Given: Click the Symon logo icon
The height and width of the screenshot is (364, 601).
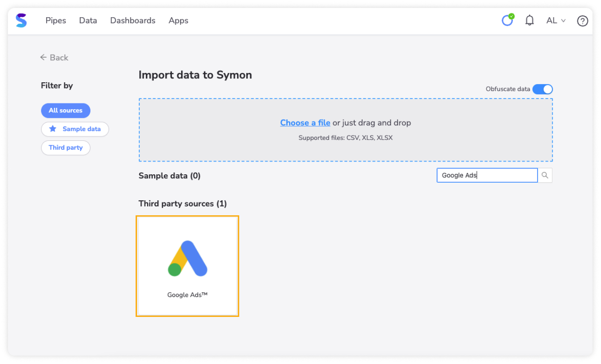Looking at the screenshot, I should click(21, 21).
